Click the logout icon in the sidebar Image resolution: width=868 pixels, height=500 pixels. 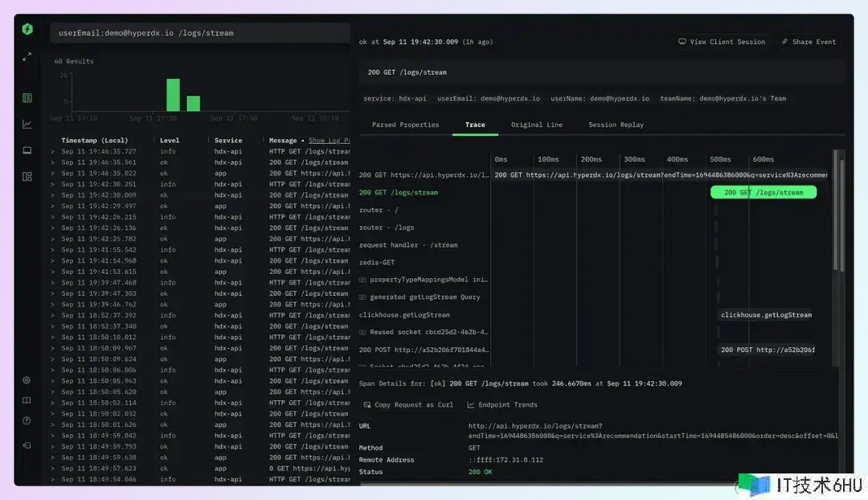[27, 445]
